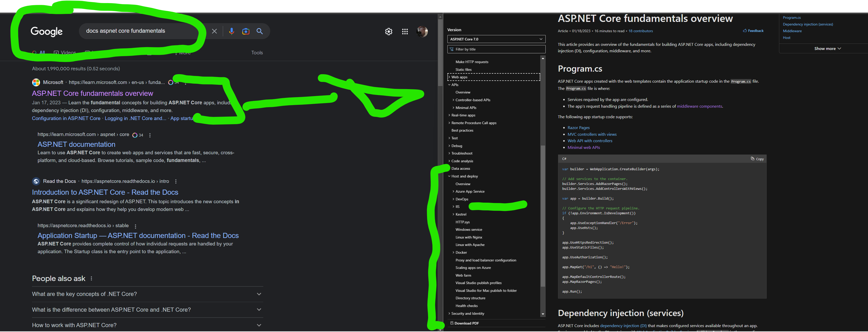Clear the search query with the X icon
The height and width of the screenshot is (332, 868).
214,31
